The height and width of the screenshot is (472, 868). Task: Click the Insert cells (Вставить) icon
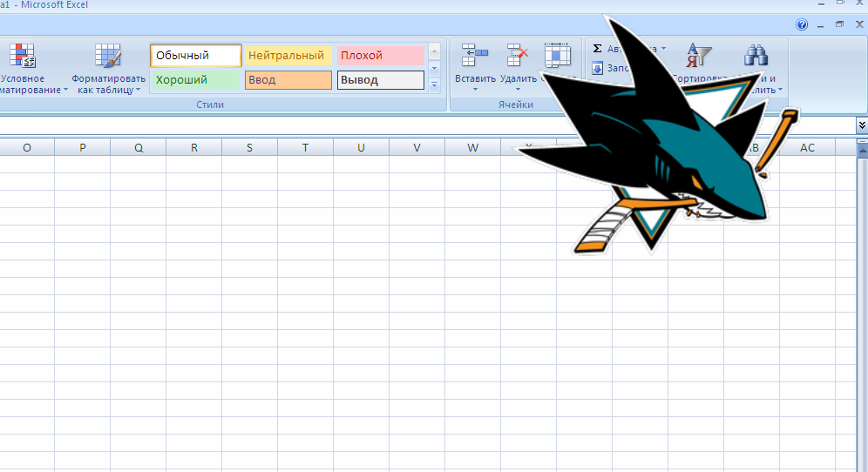click(x=475, y=56)
